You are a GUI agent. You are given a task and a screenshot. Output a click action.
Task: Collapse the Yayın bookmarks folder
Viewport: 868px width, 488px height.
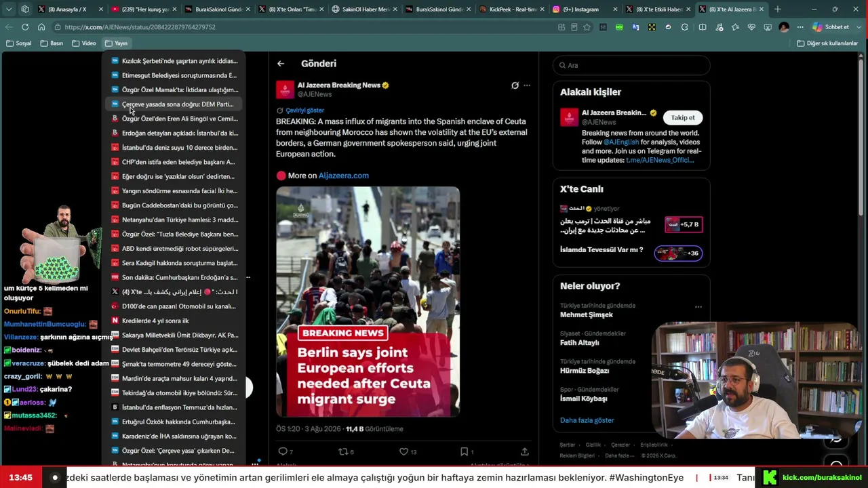[117, 43]
